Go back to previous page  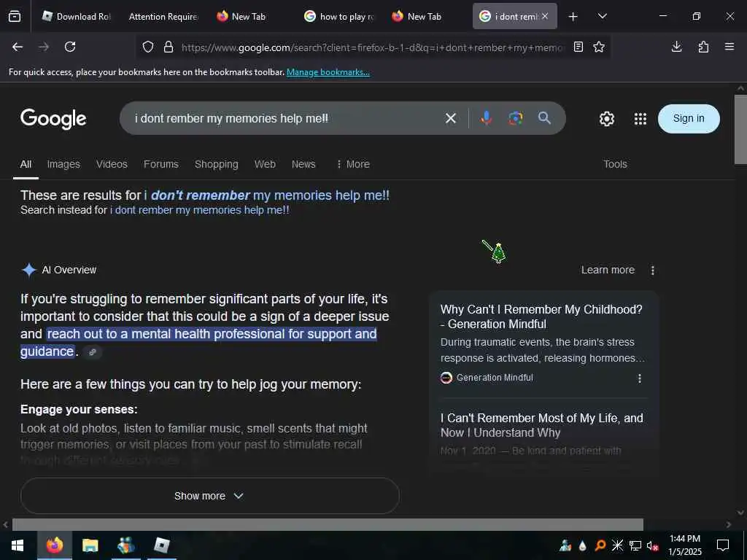pos(18,47)
